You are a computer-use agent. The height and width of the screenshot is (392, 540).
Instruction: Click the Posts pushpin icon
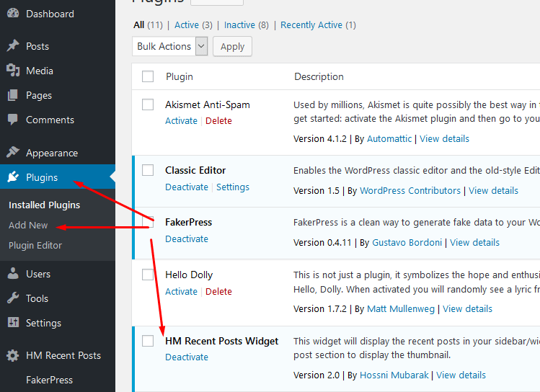coord(13,46)
